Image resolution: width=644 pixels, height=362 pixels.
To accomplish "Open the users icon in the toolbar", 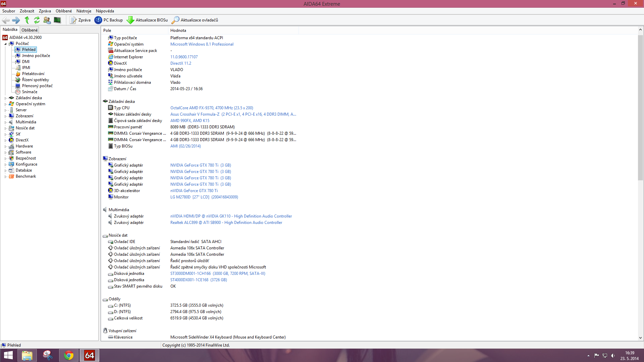I will pyautogui.click(x=47, y=20).
